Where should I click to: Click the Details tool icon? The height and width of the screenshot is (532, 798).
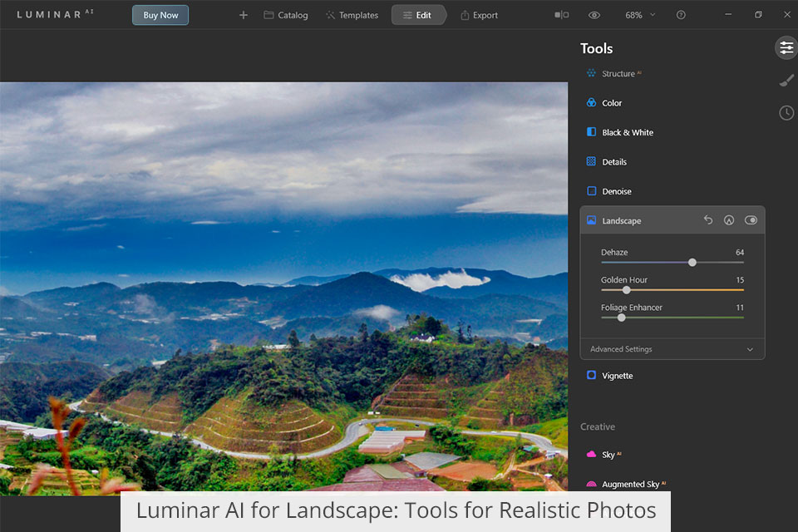point(591,161)
